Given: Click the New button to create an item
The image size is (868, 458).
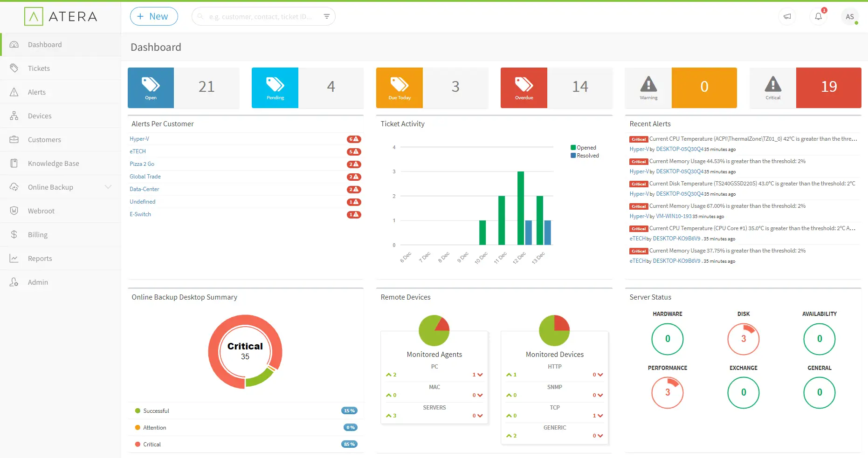Looking at the screenshot, I should click(154, 16).
